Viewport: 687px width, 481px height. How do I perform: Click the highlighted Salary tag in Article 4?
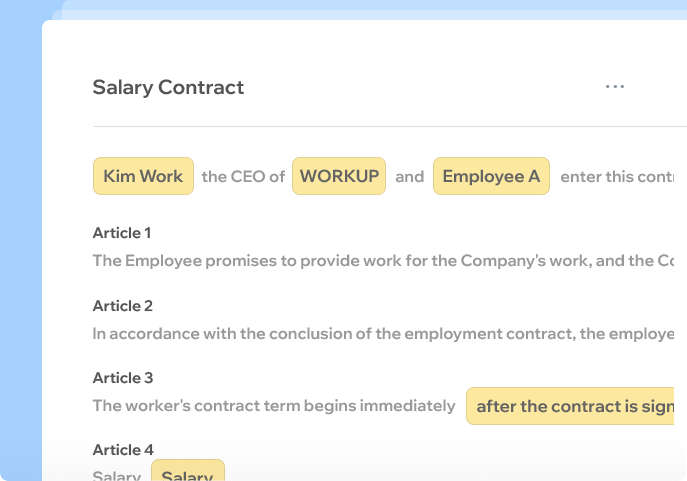tap(188, 470)
